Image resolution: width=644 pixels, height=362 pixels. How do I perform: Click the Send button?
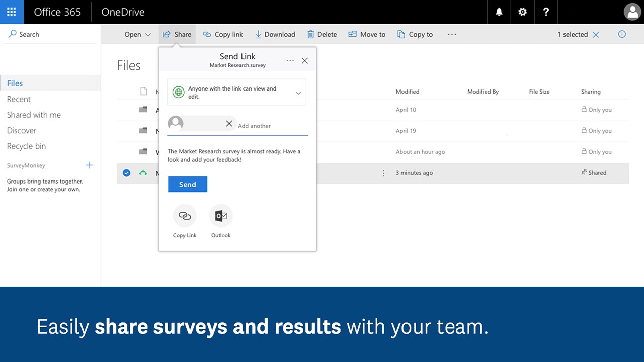click(x=188, y=184)
